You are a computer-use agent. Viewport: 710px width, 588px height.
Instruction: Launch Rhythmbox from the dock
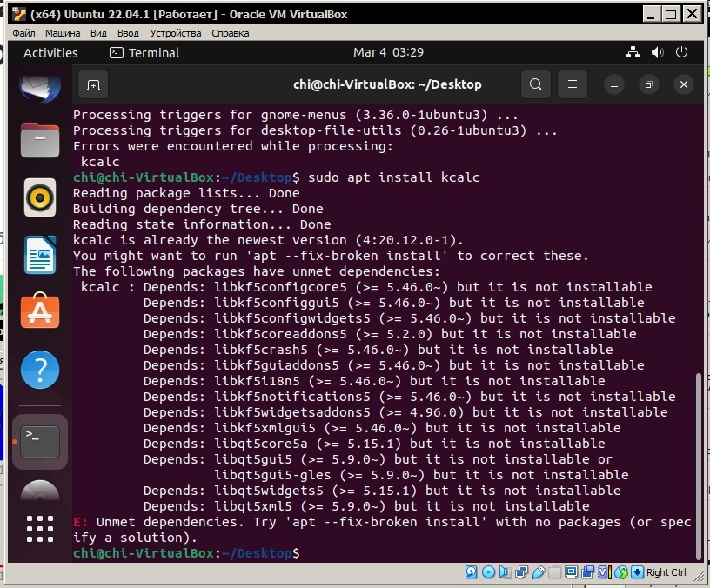point(40,197)
